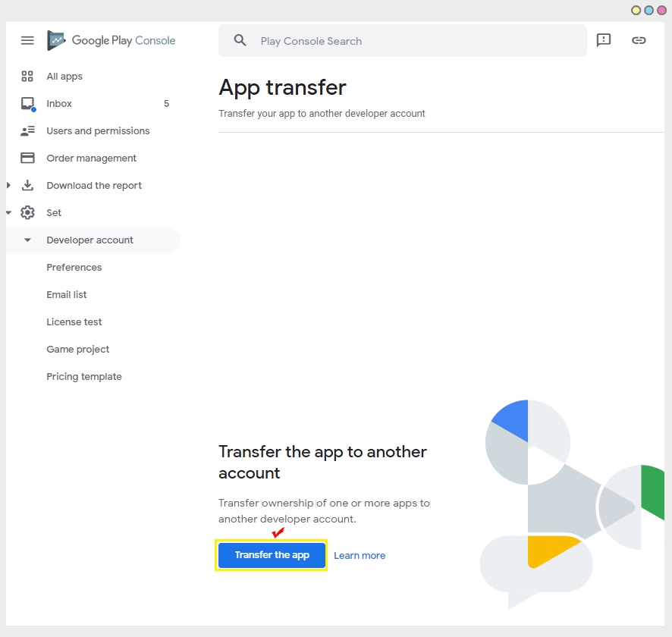
Task: Collapse the Set section arrow
Action: click(8, 212)
